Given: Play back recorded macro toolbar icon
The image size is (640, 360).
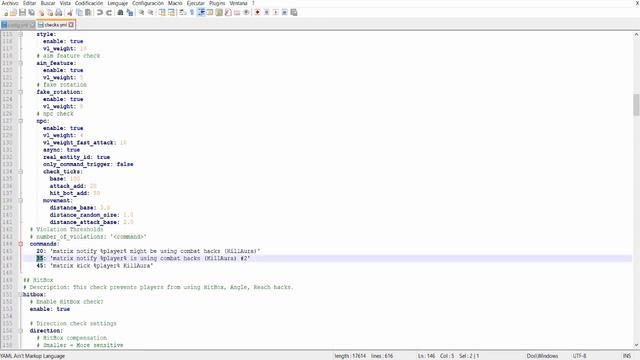Looking at the screenshot, I should point(276,13).
